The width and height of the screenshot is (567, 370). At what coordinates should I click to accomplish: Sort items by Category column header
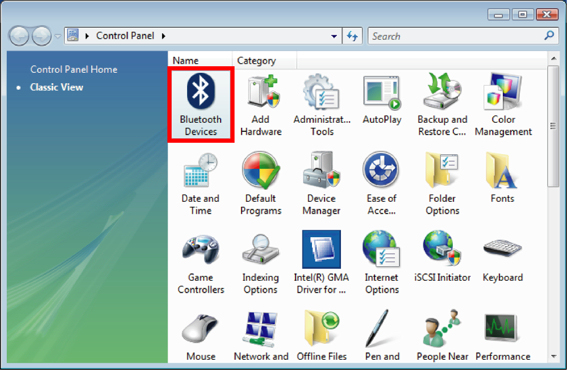click(264, 60)
